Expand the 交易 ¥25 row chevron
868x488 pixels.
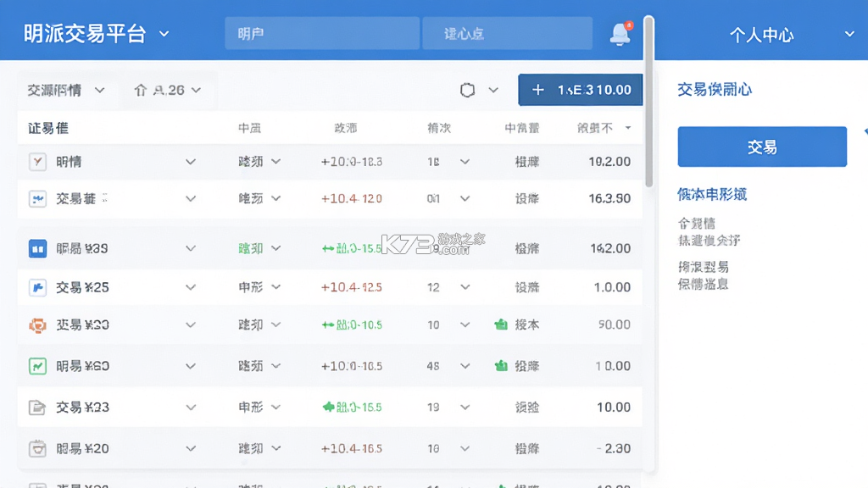click(x=191, y=287)
